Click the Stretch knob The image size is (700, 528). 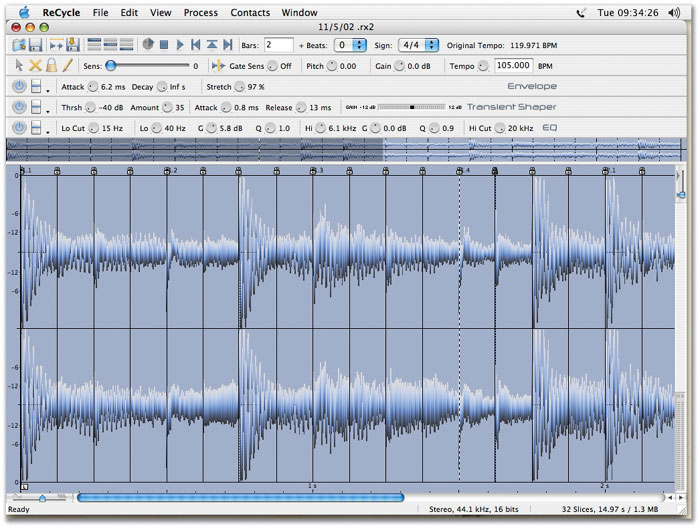[240, 87]
